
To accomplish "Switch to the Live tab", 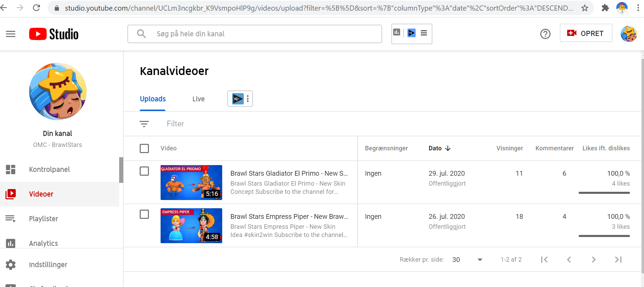I will tap(199, 99).
